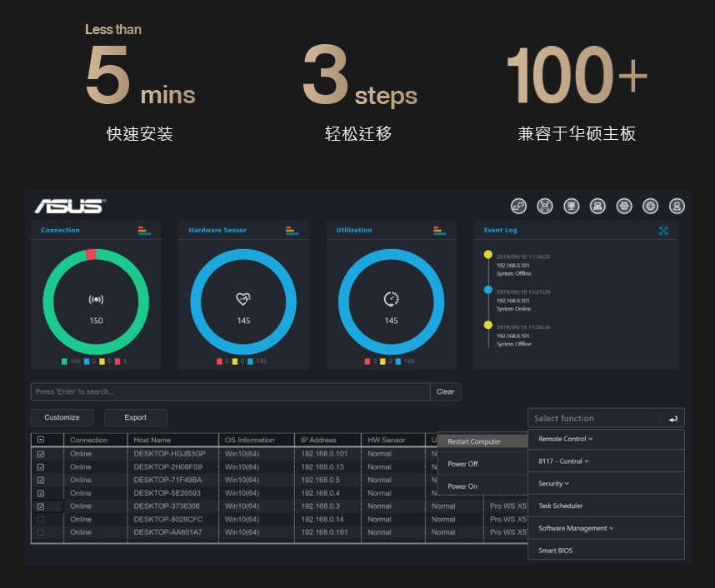Screen dimensions: 715x588
Task: Select Smart BIOS menu entry
Action: [x=556, y=551]
